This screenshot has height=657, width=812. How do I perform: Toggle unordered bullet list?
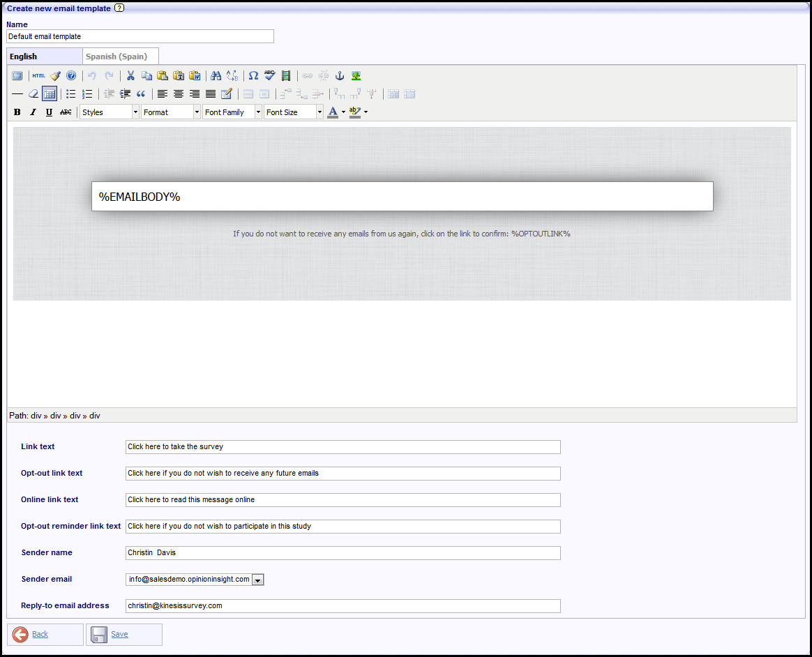click(71, 93)
